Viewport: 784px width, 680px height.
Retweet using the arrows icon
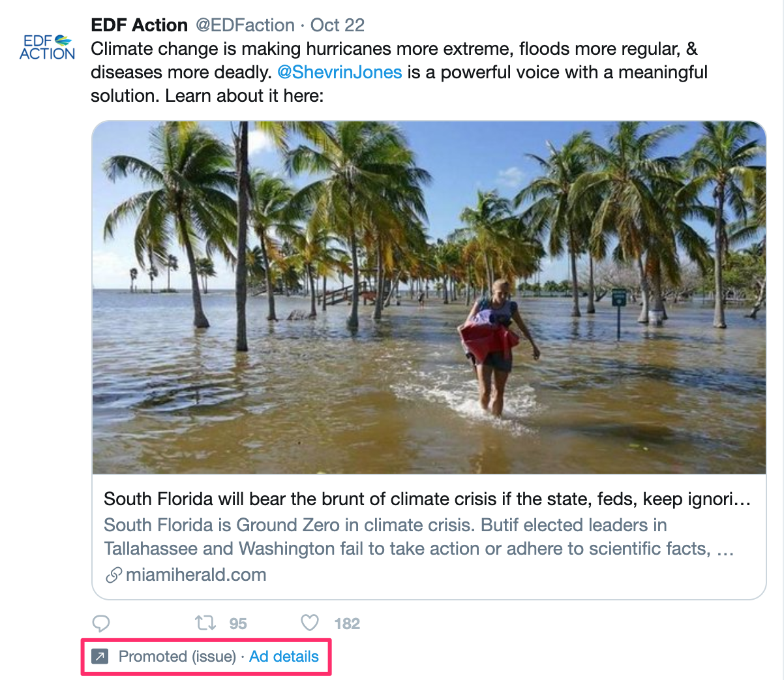pyautogui.click(x=205, y=623)
